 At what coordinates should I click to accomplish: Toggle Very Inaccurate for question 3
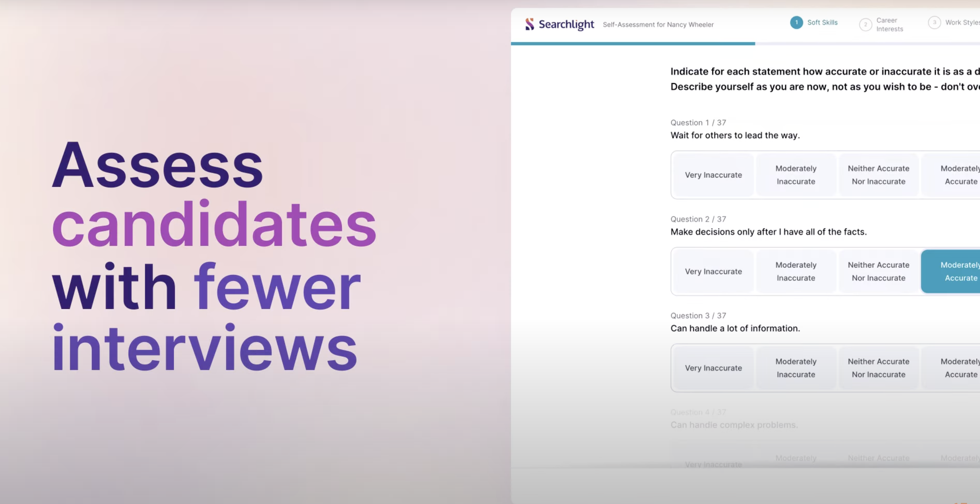(713, 368)
